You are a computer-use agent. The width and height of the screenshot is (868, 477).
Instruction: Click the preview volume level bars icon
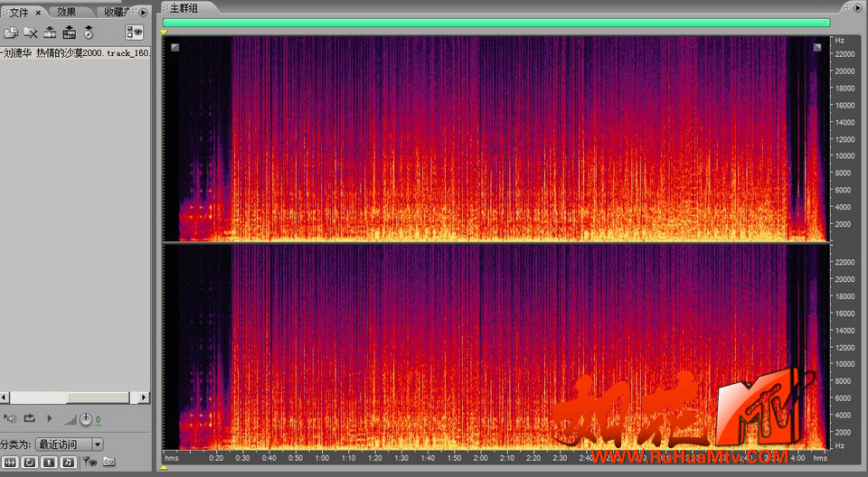[x=71, y=421]
